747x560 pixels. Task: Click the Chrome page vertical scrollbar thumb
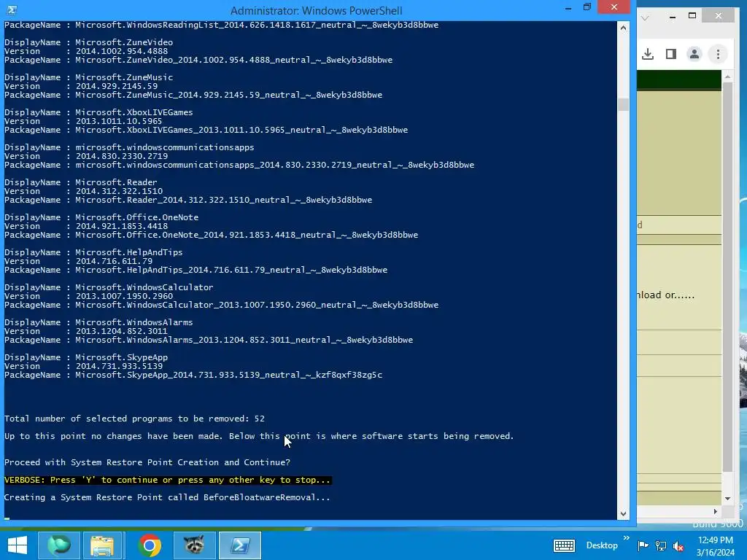(727, 276)
